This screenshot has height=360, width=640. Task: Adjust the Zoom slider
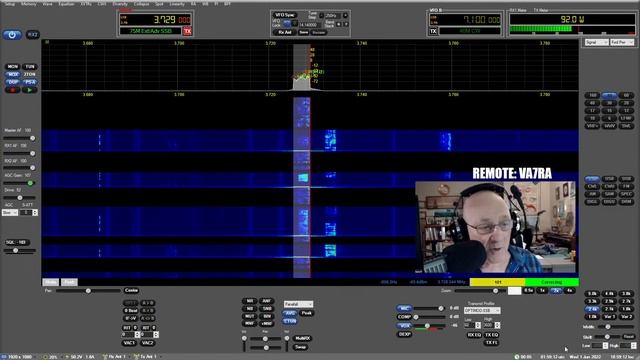(x=481, y=291)
